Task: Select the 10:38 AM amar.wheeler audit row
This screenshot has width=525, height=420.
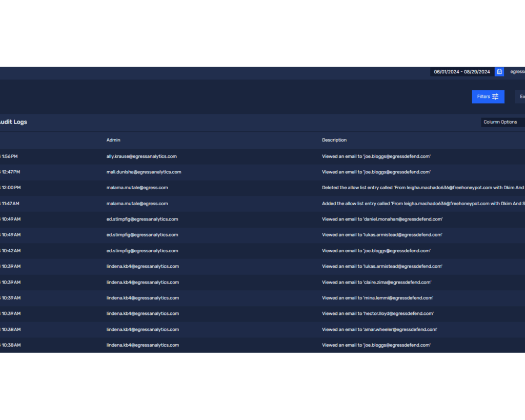Action: click(205, 329)
